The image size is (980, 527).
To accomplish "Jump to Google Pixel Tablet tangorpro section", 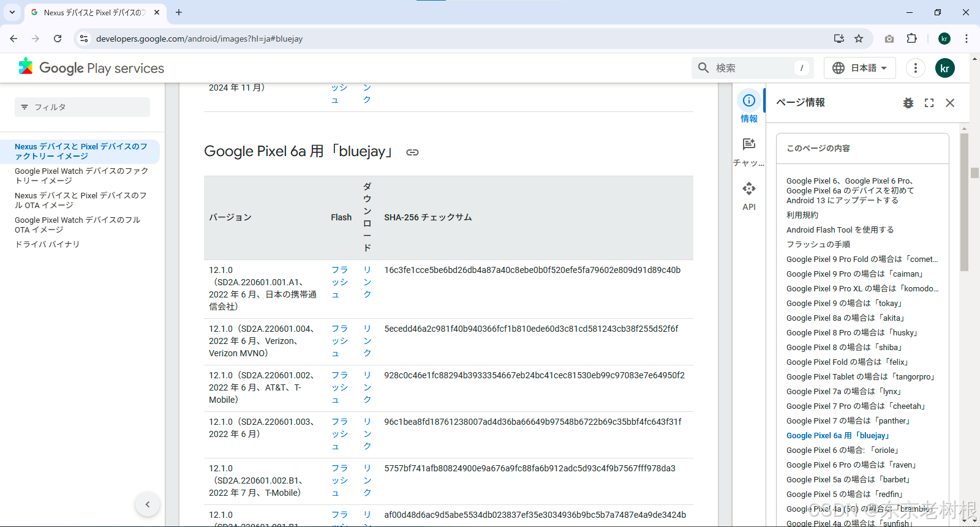I will pos(861,376).
